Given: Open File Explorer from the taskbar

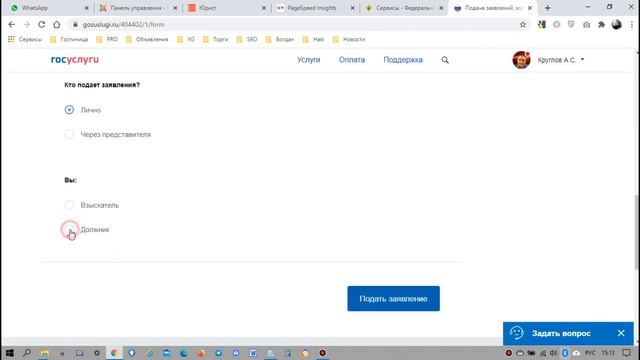Looking at the screenshot, I should click(x=44, y=353).
